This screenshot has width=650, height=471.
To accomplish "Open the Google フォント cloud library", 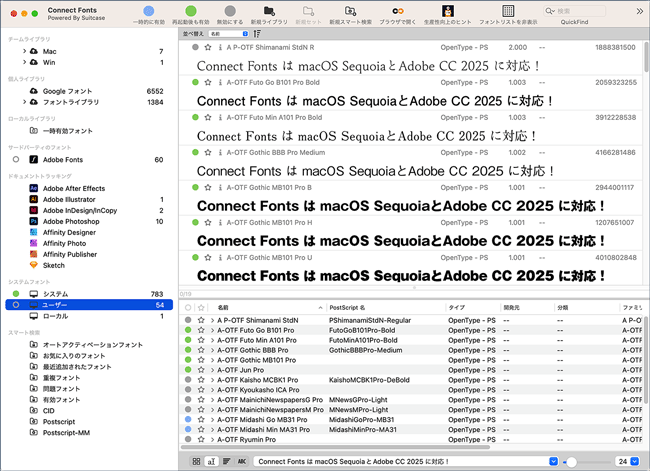I will (67, 91).
